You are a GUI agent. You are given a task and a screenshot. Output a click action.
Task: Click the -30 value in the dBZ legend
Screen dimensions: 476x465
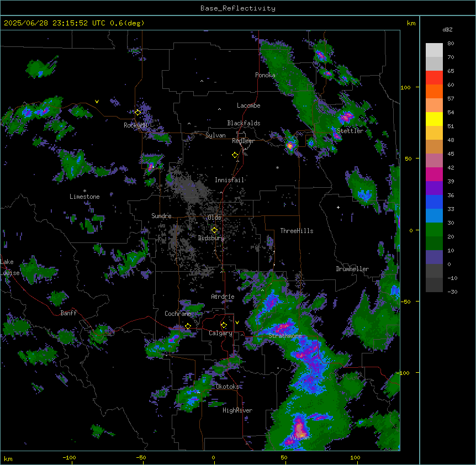point(452,292)
